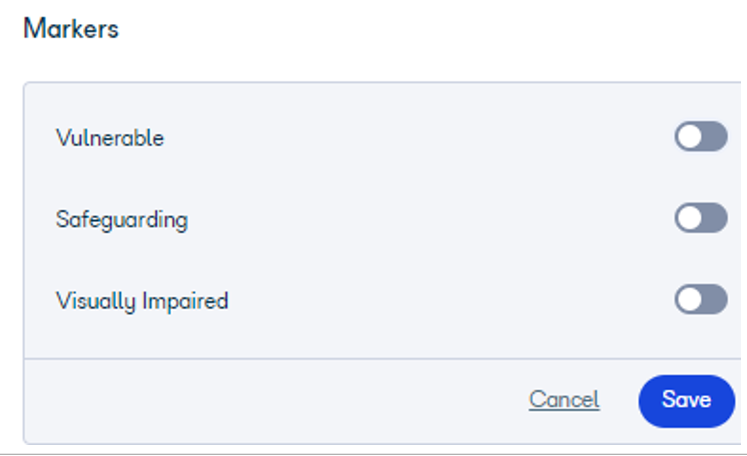Click the Visually Impaired label text
747x456 pixels.
coord(142,302)
